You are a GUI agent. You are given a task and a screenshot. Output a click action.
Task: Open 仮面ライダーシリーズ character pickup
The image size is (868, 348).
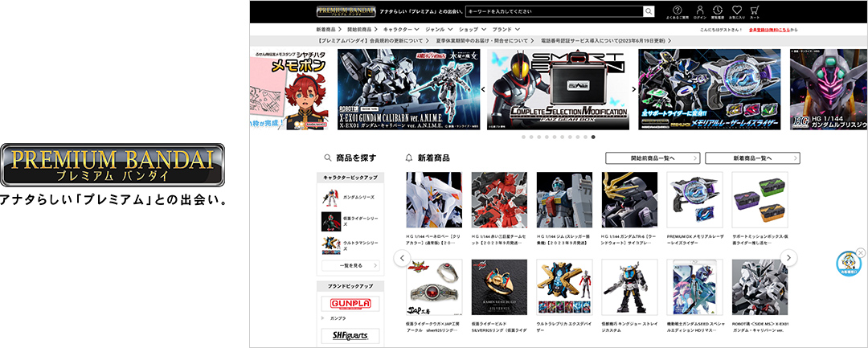[x=350, y=221]
